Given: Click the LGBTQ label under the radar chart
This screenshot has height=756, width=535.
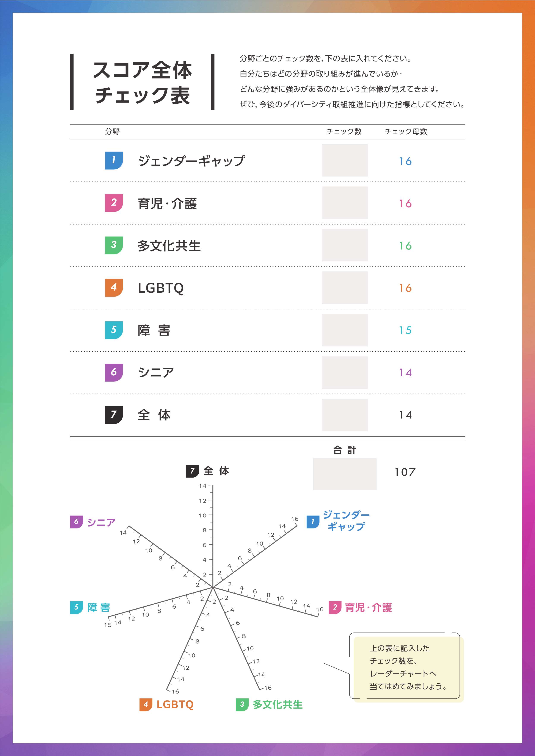Looking at the screenshot, I should [175, 705].
